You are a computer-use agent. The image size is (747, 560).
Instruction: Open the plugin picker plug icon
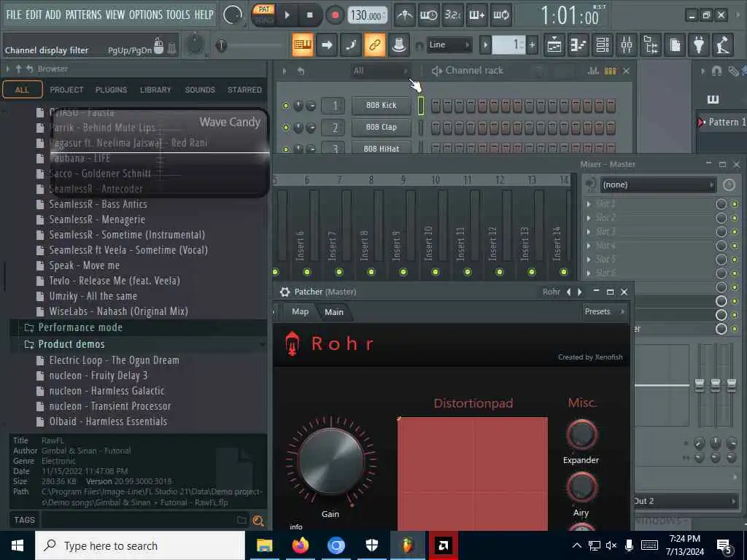coord(699,45)
